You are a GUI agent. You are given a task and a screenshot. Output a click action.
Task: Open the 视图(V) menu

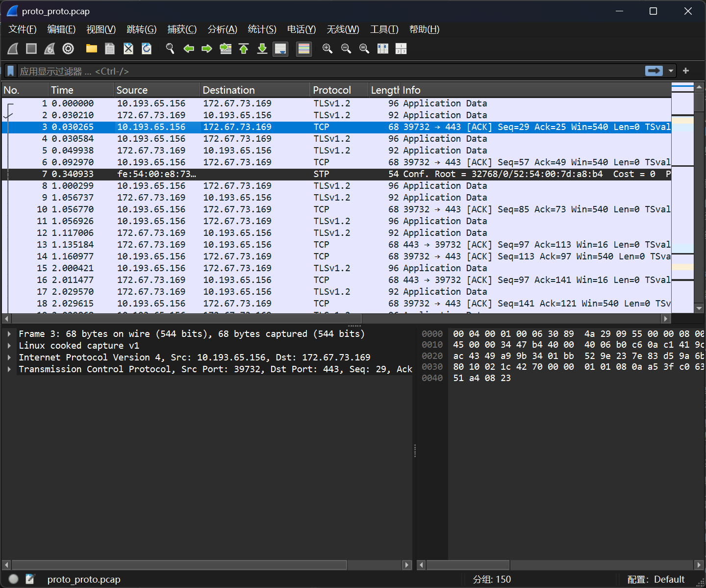tap(101, 29)
